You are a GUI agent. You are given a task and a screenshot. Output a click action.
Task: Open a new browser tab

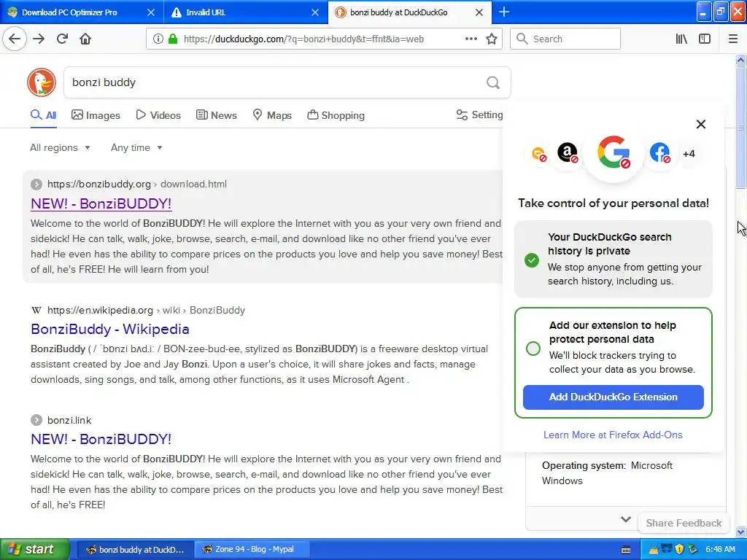click(x=504, y=12)
